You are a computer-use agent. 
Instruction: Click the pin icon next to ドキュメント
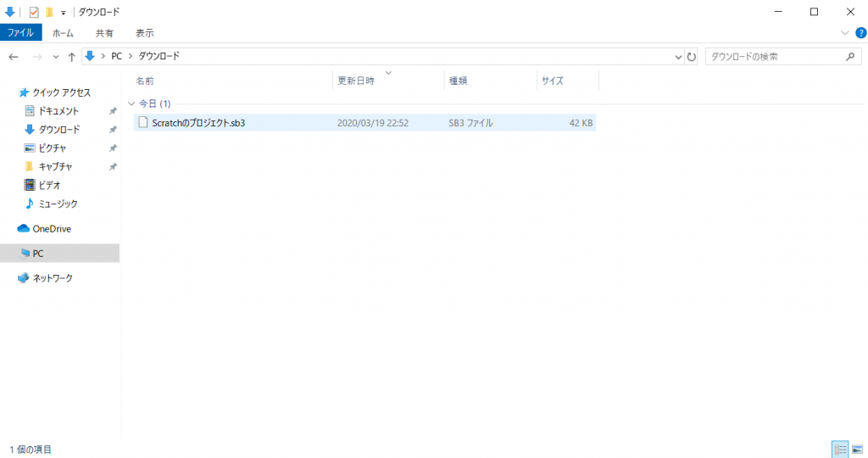point(113,111)
